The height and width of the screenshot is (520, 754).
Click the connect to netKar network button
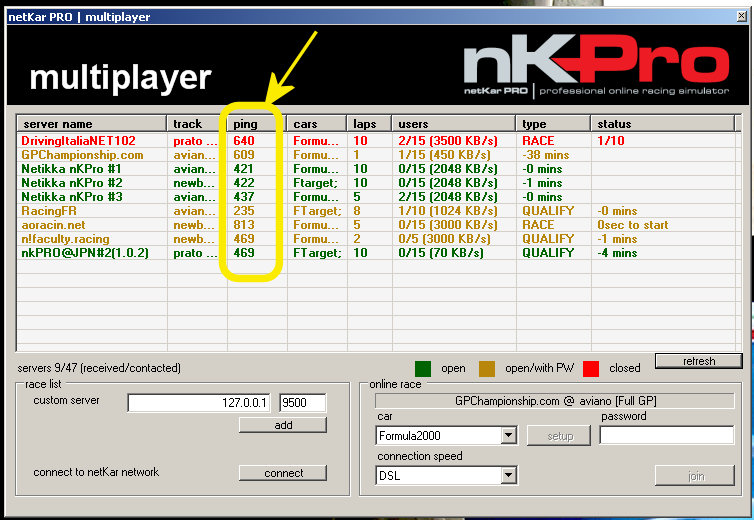283,473
